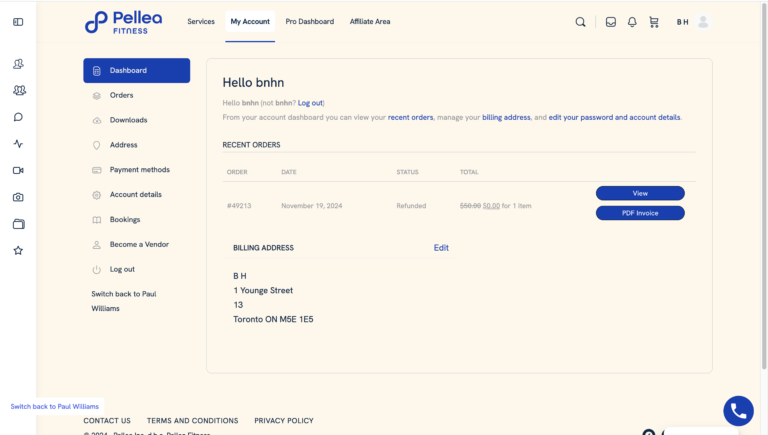This screenshot has width=768, height=435.
Task: Open the folders sidebar icon
Action: click(x=19, y=224)
